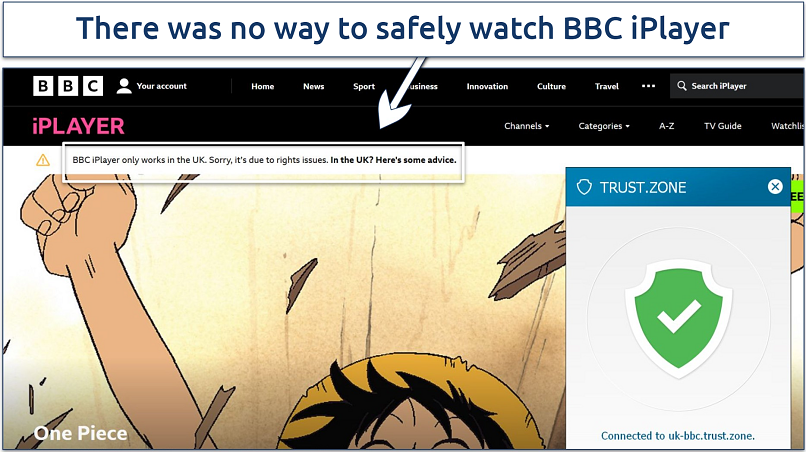This screenshot has width=806, height=452.
Task: Click the One Piece title text
Action: (81, 433)
